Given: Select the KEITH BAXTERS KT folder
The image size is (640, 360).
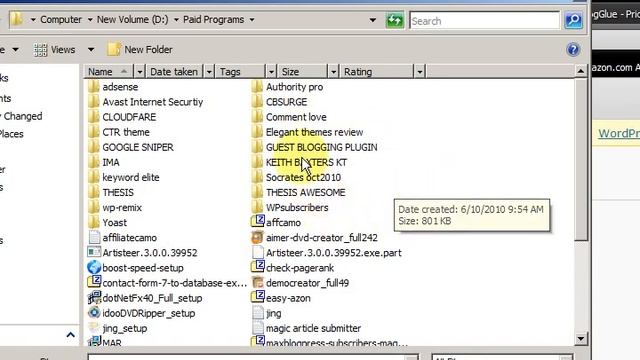Looking at the screenshot, I should pyautogui.click(x=299, y=162).
